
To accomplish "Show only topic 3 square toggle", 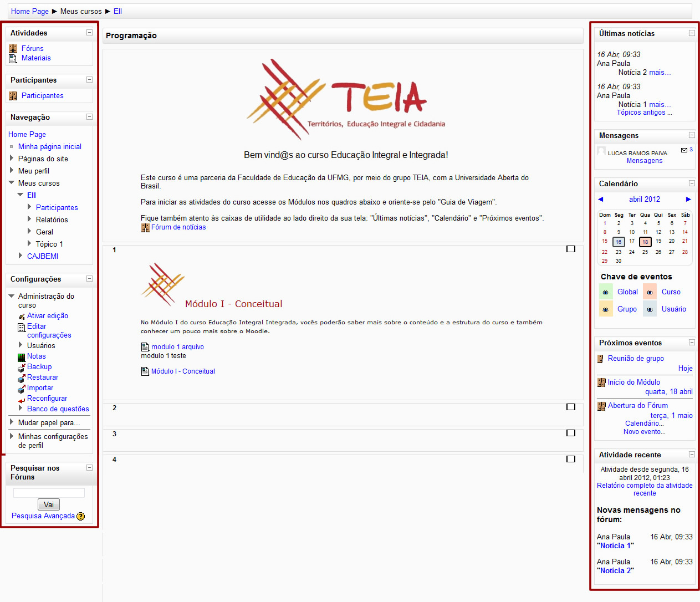I will (x=571, y=433).
